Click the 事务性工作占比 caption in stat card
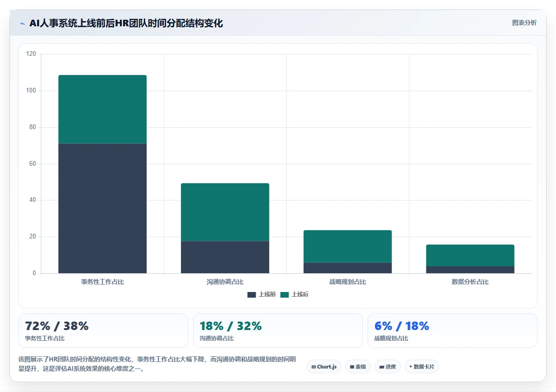The width and height of the screenshot is (556, 392). 45,338
